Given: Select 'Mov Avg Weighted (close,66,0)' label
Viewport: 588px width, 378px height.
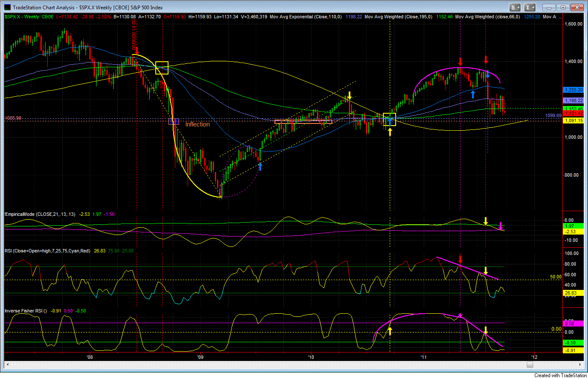Looking at the screenshot, I should click(488, 17).
